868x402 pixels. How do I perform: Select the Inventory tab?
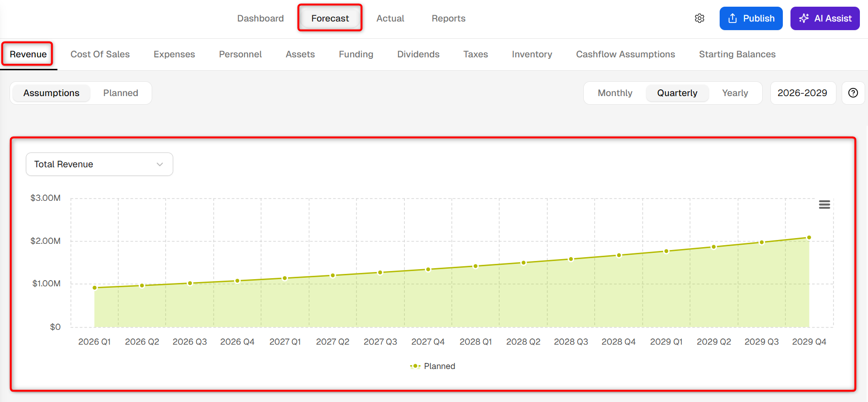532,54
